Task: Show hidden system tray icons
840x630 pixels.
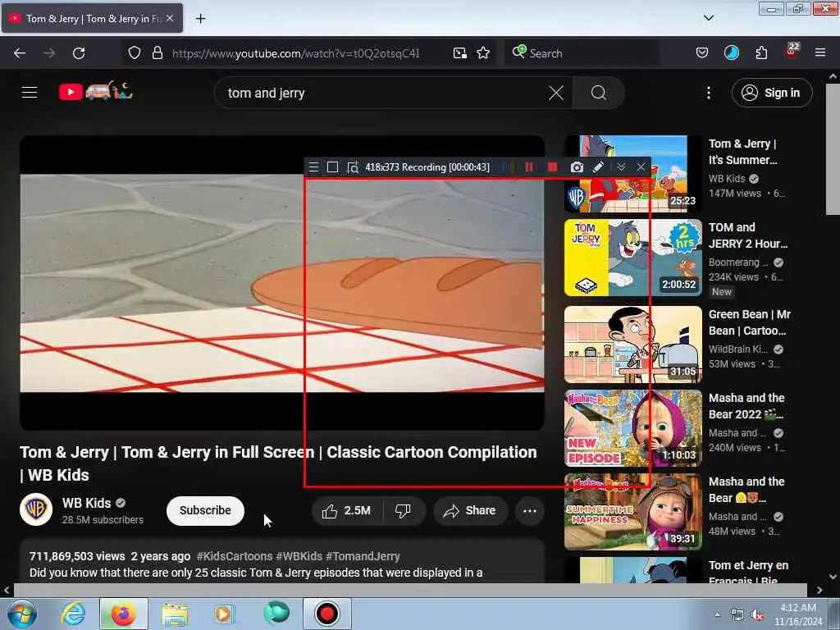Action: (x=717, y=614)
